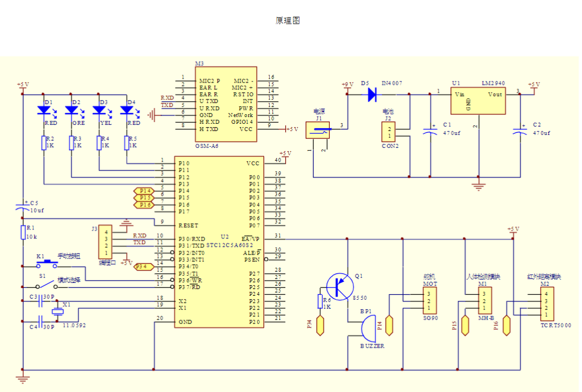582x392 pixels.
Task: Click resistor R2 symbol under D1
Action: click(43, 143)
